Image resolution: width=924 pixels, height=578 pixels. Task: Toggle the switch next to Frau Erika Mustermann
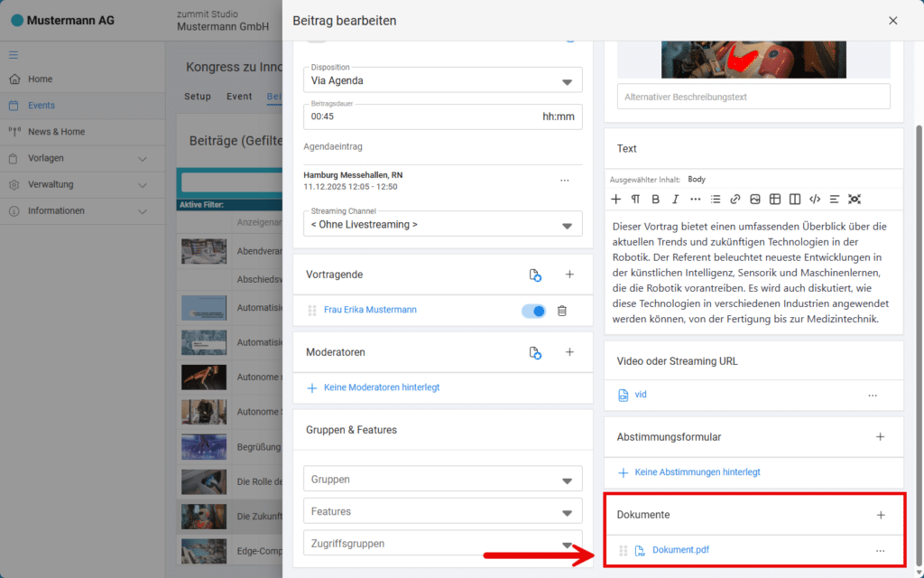pos(533,311)
